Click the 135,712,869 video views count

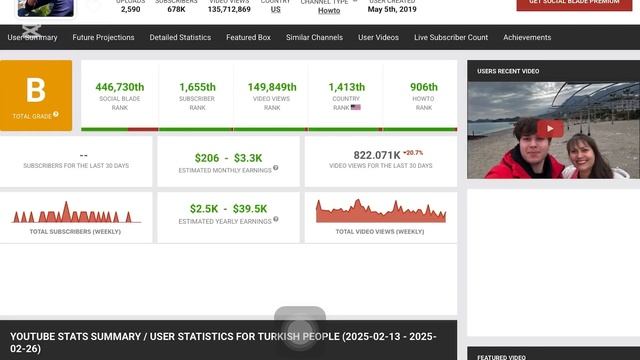coord(229,9)
